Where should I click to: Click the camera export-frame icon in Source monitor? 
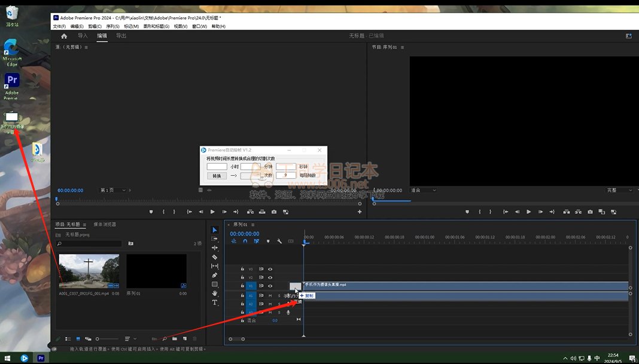[x=274, y=212]
